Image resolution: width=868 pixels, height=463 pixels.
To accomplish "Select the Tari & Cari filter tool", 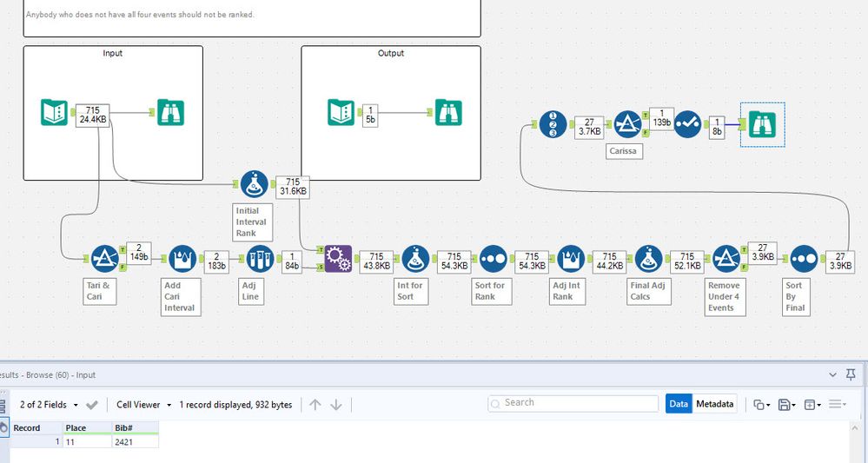I will pos(104,259).
